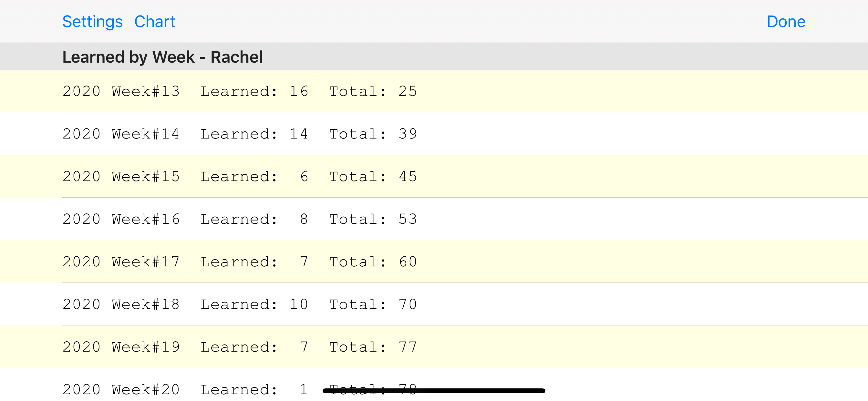Tap the 'Learned by Week - Rachel' header
Image resolution: width=868 pixels, height=401 pixels.
tap(162, 57)
